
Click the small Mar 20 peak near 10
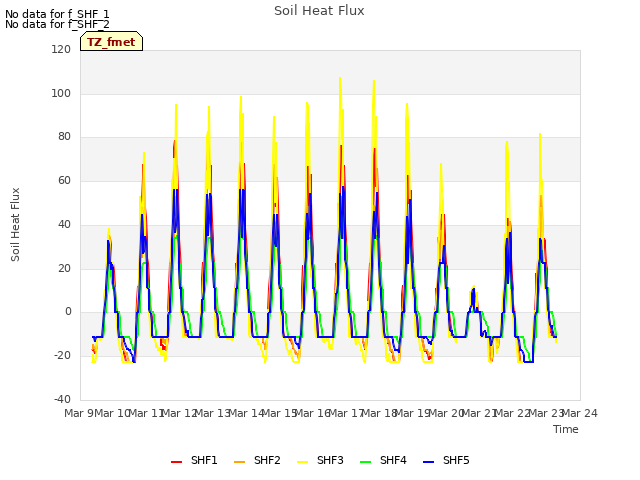point(473,288)
